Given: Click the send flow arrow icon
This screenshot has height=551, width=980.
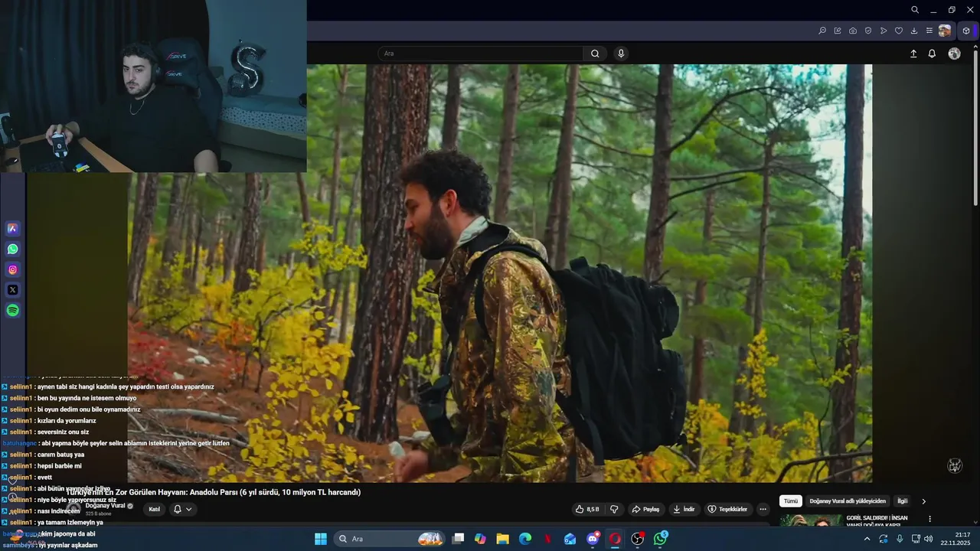Looking at the screenshot, I should pyautogui.click(x=884, y=31).
